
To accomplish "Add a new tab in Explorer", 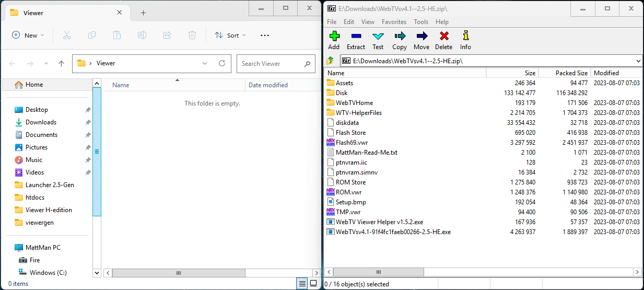I will coord(143,13).
